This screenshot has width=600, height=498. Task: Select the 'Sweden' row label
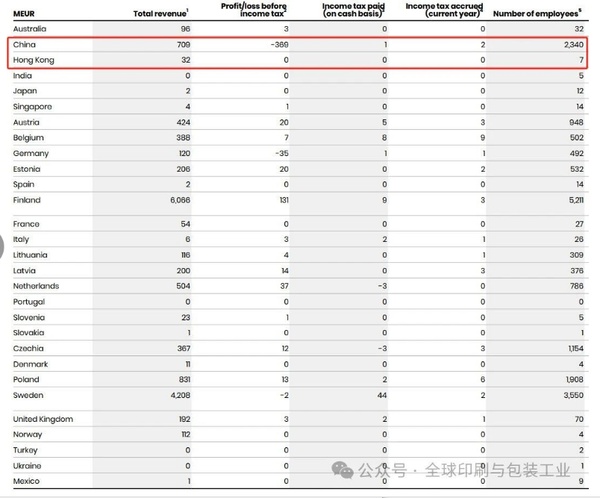pos(28,395)
